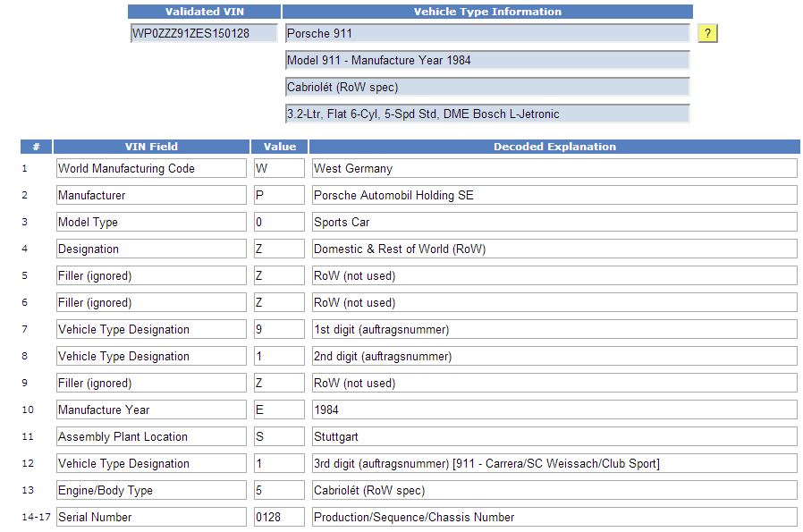This screenshot has width=803, height=532.
Task: Click the Cabriolét (RoW spec) field under Vehicle Type Information
Action: [487, 87]
